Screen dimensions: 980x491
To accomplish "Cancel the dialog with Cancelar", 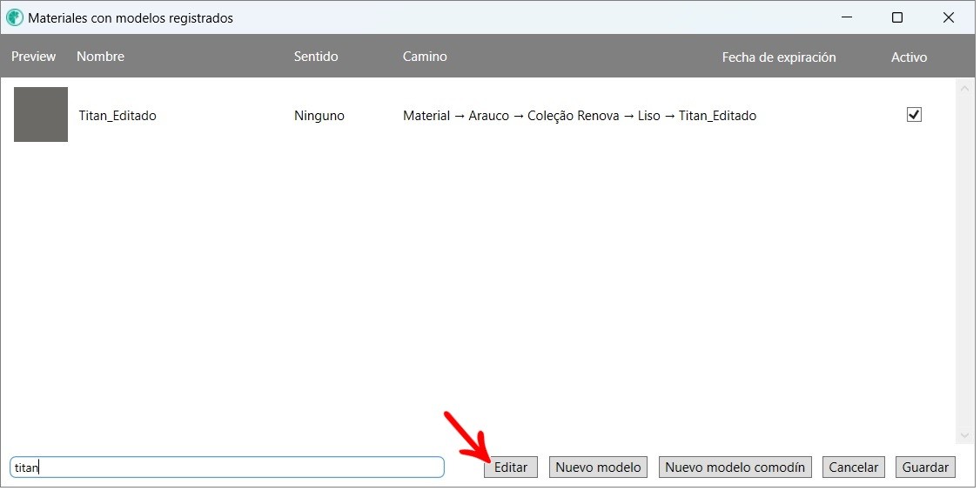I will (x=853, y=467).
